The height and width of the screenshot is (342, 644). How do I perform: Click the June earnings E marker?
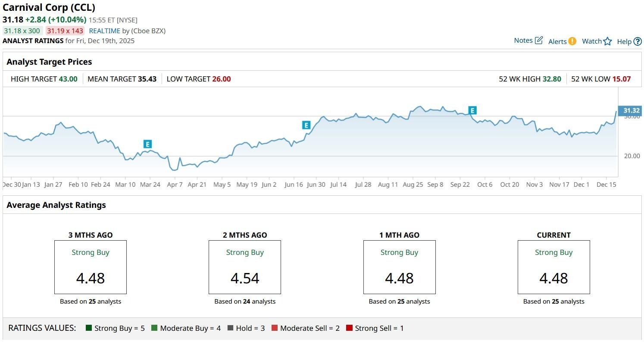coord(306,125)
